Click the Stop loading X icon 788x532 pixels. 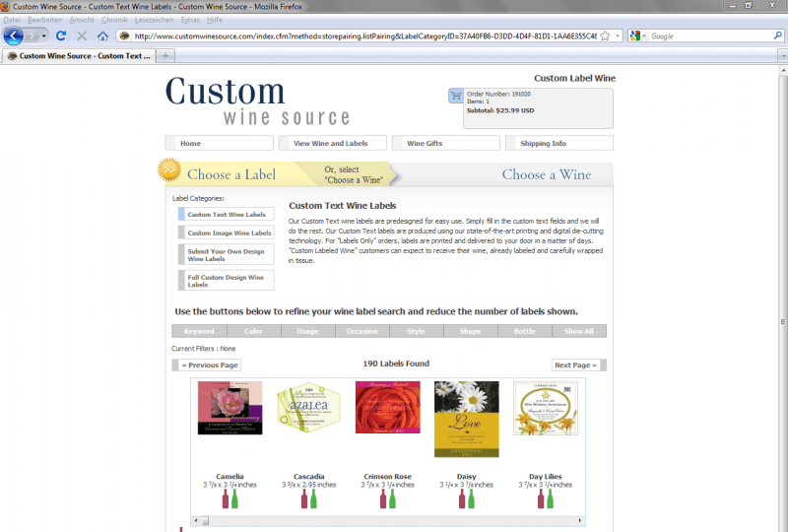tap(82, 35)
